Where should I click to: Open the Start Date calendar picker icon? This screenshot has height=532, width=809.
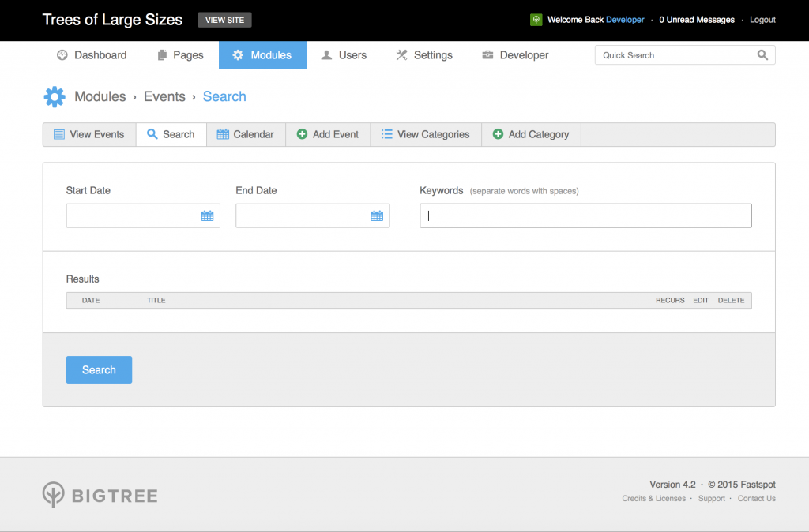click(x=208, y=216)
